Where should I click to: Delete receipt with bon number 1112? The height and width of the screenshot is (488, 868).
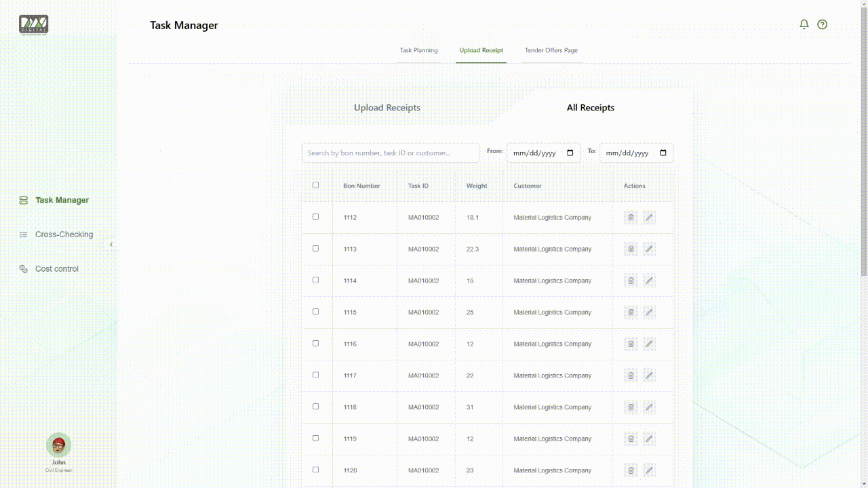coord(631,218)
